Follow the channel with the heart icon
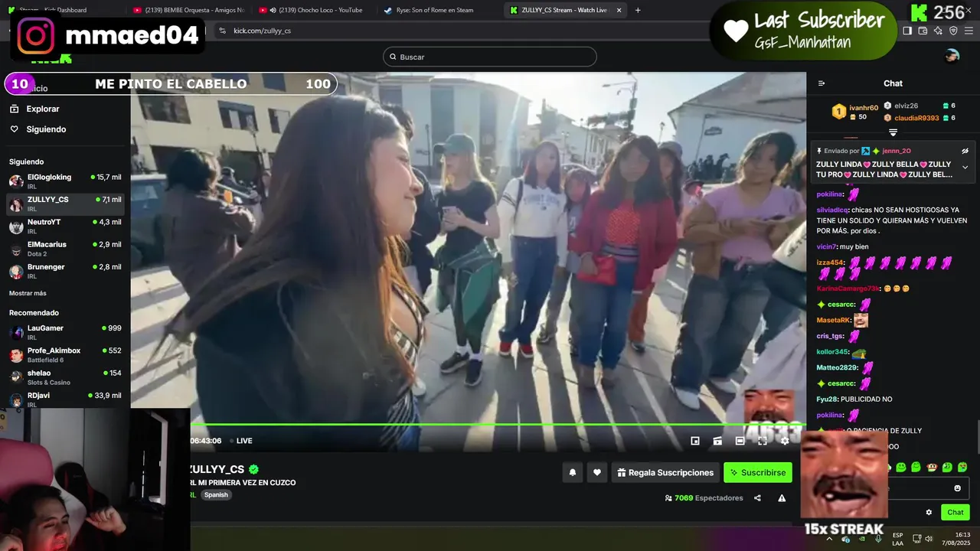The height and width of the screenshot is (551, 980). pyautogui.click(x=597, y=473)
